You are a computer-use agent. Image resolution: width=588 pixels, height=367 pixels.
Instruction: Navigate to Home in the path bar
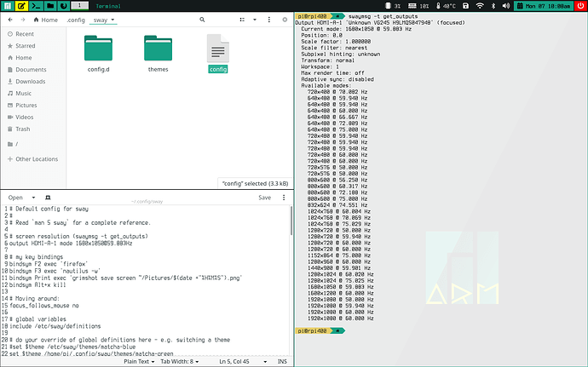(46, 20)
